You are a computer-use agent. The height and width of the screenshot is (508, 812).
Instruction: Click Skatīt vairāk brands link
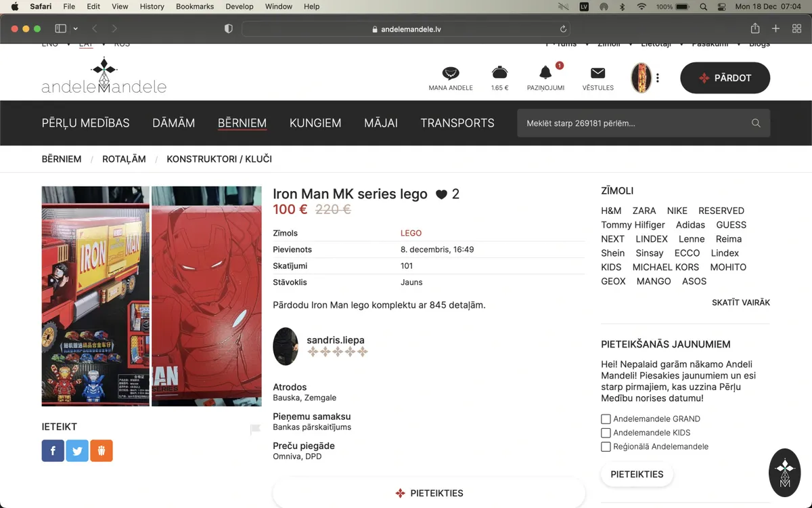tap(741, 303)
